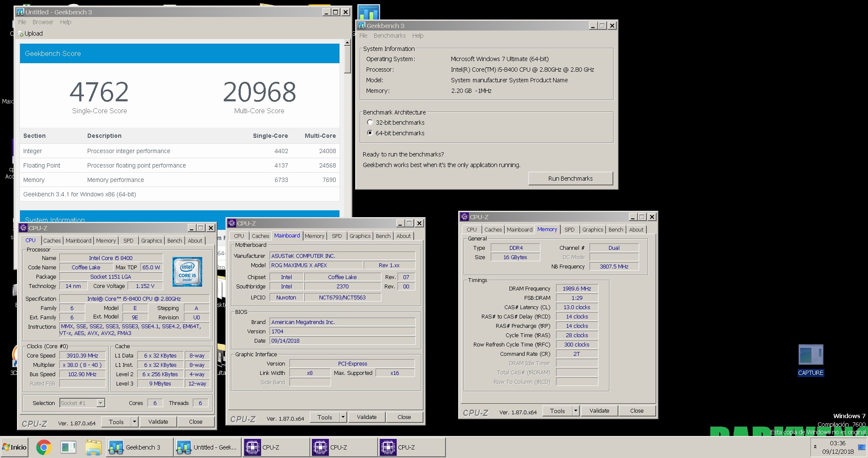Open Tools dropdown arrow in Mainboard window
The width and height of the screenshot is (868, 458).
tap(343, 417)
